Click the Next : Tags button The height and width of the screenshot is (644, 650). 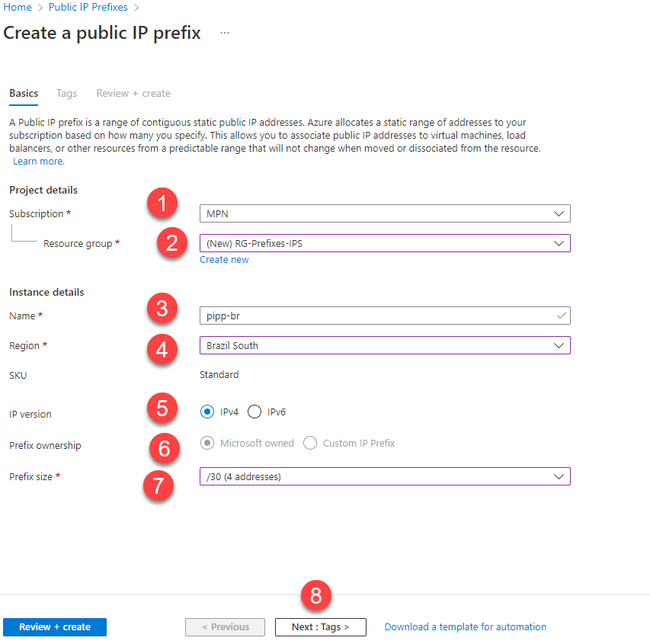321,627
